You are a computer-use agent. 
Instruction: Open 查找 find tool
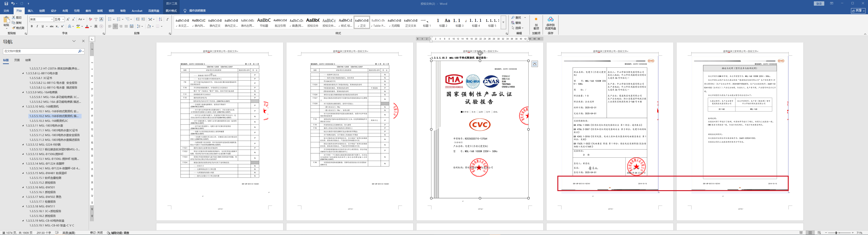tap(516, 17)
